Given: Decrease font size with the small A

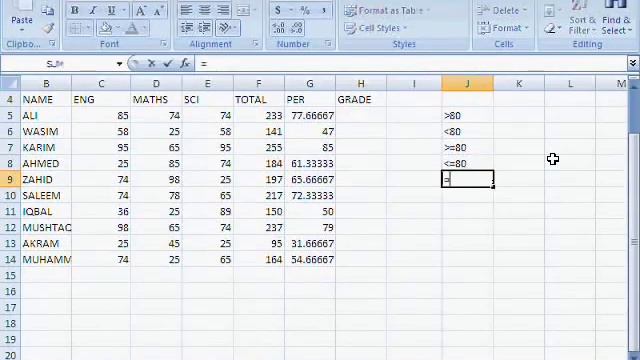Looking at the screenshot, I should tap(158, 10).
